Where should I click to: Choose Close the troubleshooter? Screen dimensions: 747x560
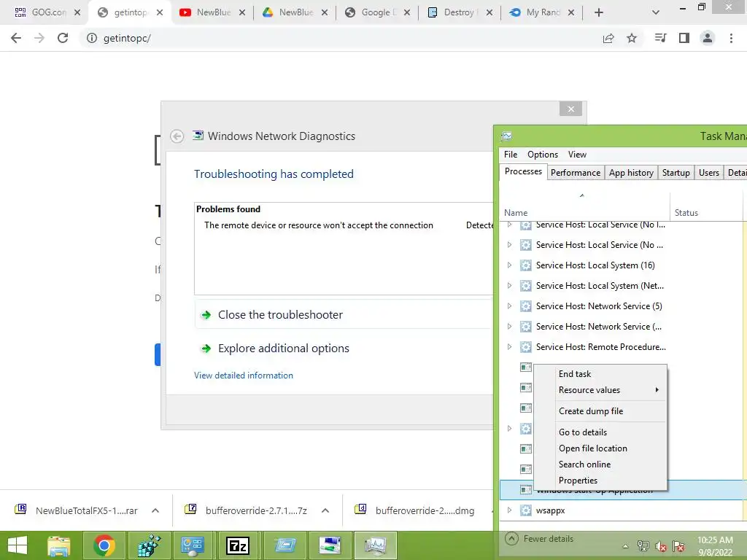click(280, 315)
